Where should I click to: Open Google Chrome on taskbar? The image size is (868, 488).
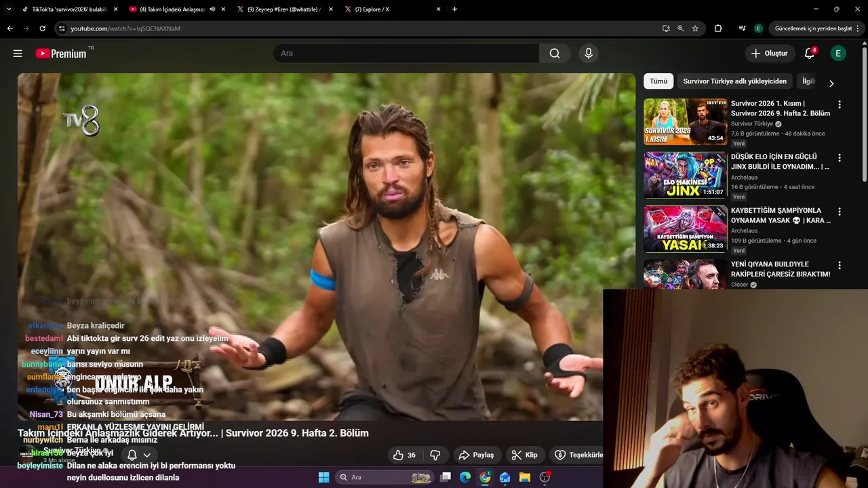(x=485, y=477)
